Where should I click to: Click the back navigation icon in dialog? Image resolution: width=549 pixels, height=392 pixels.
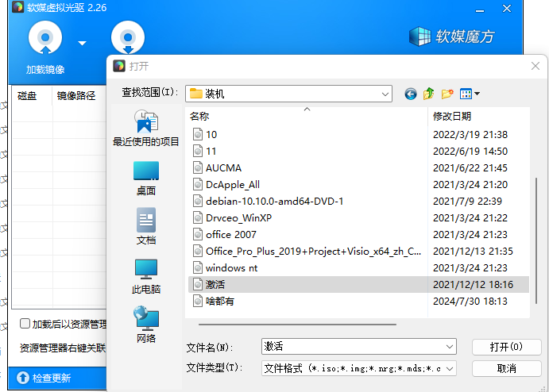pos(411,94)
